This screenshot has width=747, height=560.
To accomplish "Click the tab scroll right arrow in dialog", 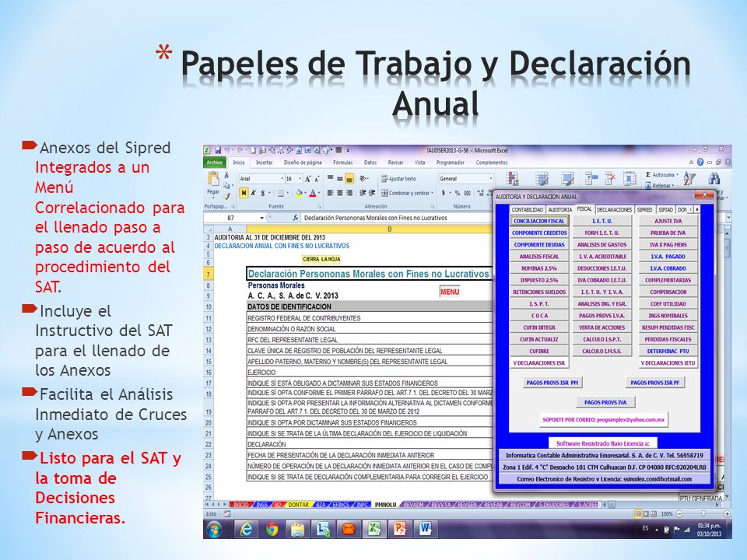I will [697, 209].
